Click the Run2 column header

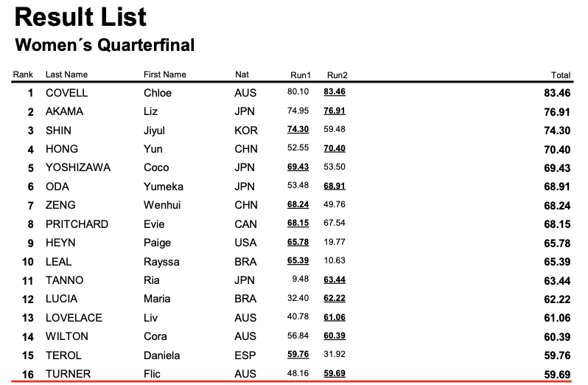pyautogui.click(x=337, y=75)
